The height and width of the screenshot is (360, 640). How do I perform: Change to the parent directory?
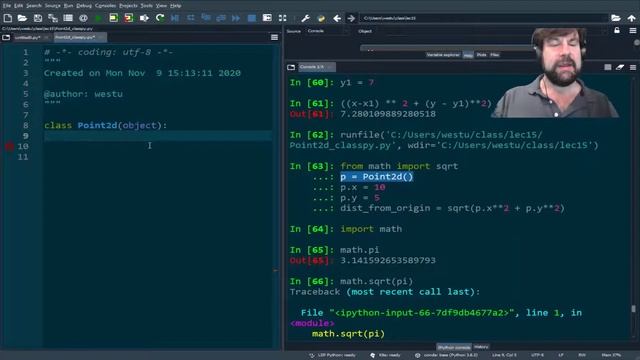(x=631, y=18)
